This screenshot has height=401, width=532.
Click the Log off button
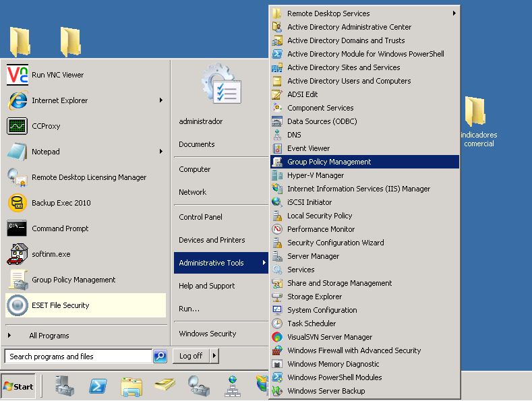[x=191, y=356]
